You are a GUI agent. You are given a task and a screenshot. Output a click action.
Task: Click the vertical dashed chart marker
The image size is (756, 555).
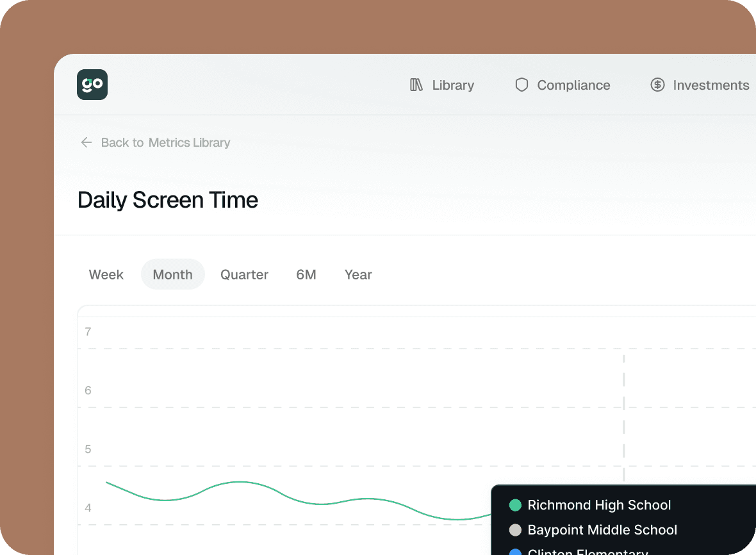[623, 418]
